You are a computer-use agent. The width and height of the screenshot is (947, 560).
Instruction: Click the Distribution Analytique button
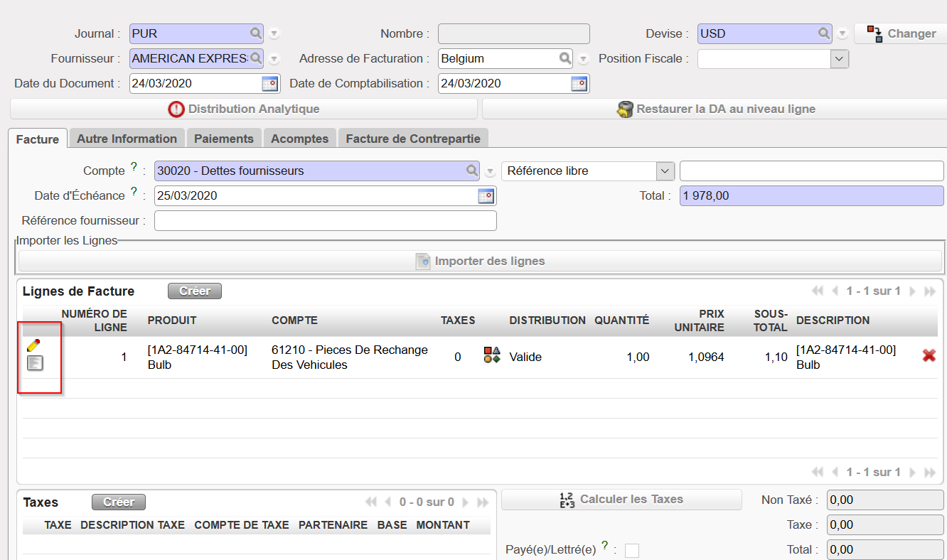pos(244,109)
